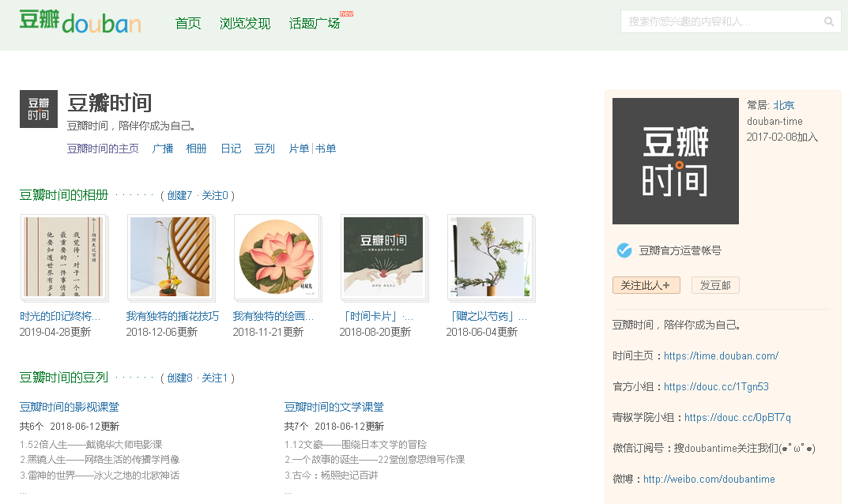Click the date 2018-08-20更新
The width and height of the screenshot is (848, 504).
tap(375, 332)
